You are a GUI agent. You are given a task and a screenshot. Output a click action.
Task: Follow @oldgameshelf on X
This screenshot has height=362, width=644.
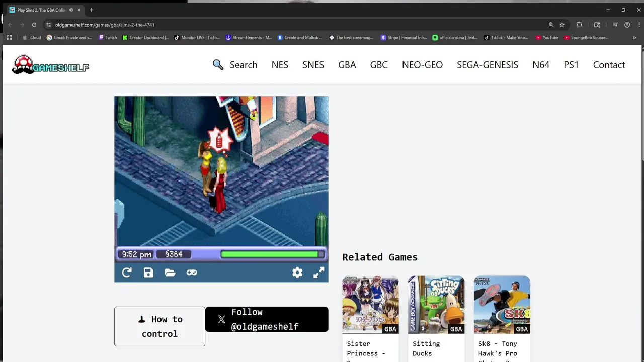tap(267, 319)
